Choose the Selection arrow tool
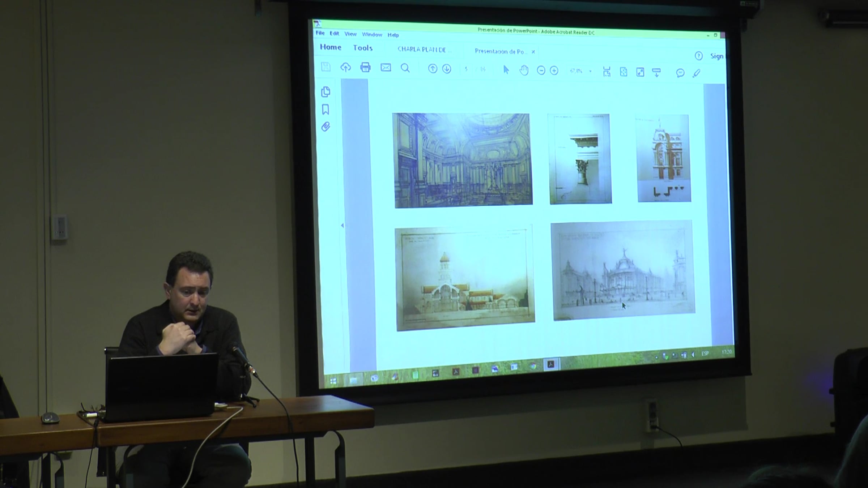 506,70
